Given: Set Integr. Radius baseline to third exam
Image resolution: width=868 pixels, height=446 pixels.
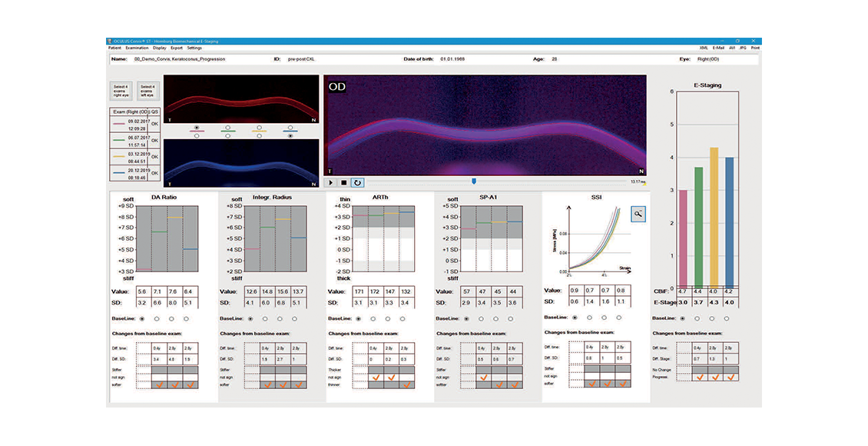Looking at the screenshot, I should (280, 318).
